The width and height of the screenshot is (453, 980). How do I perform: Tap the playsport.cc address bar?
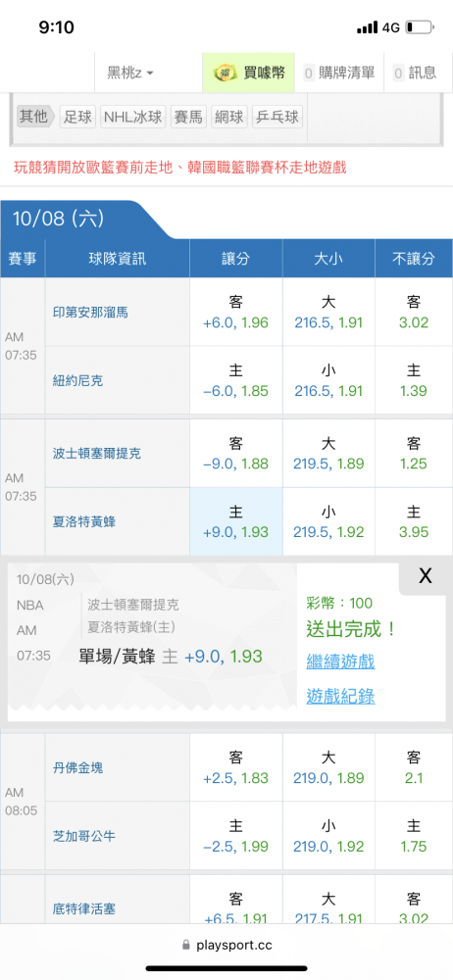click(226, 945)
